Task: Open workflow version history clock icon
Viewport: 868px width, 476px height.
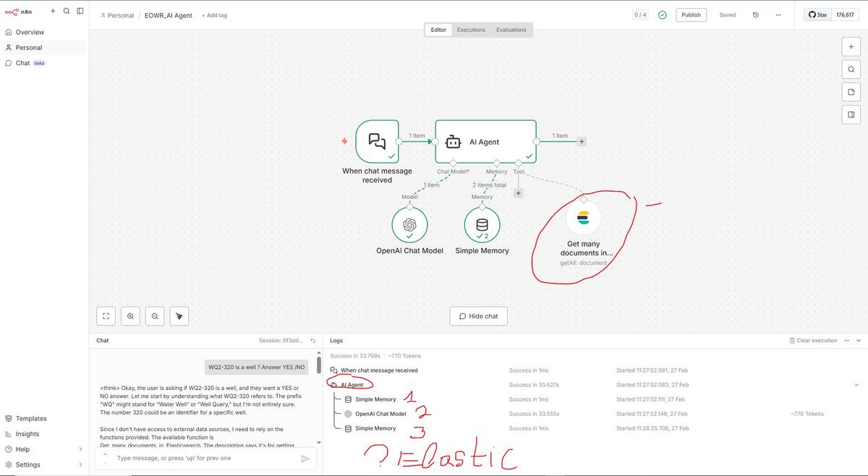Action: pyautogui.click(x=755, y=14)
